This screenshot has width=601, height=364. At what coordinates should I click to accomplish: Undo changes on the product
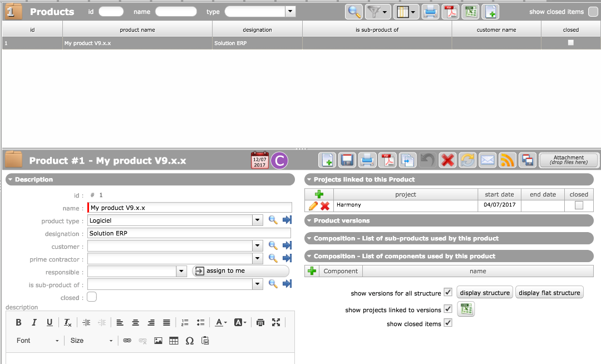pos(427,160)
